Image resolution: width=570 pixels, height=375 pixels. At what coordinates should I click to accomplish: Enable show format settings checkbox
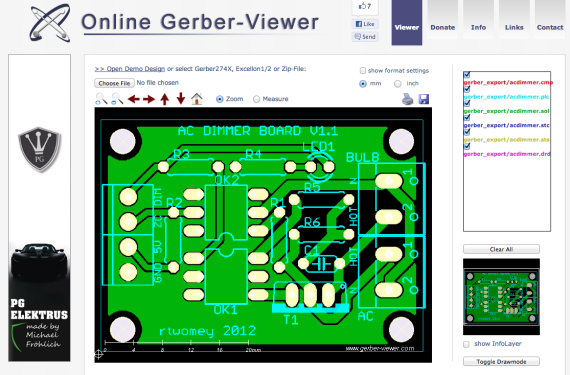(x=362, y=70)
